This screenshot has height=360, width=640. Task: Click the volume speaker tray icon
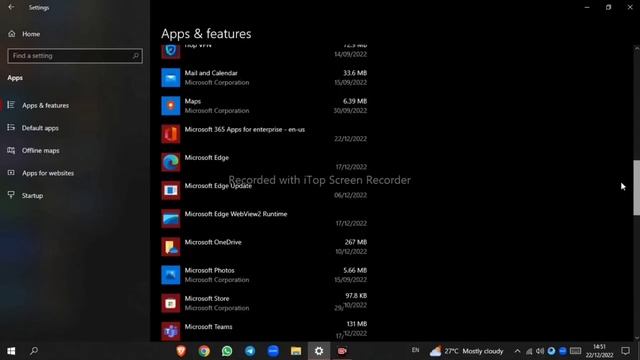point(540,351)
